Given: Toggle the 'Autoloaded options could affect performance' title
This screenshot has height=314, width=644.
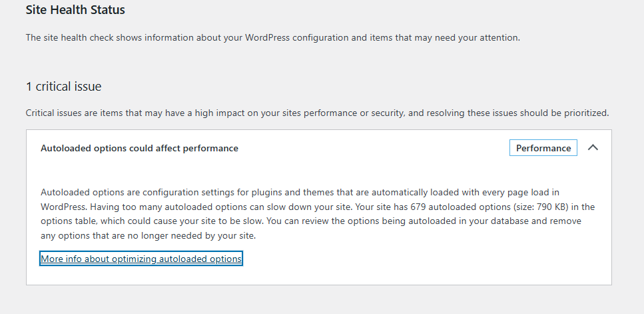Looking at the screenshot, I should pos(139,148).
